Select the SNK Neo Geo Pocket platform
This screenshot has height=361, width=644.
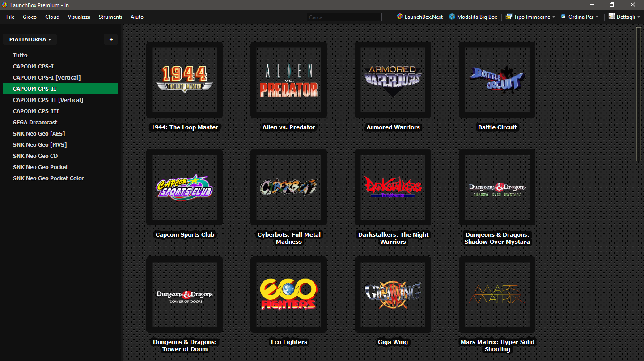(60, 167)
